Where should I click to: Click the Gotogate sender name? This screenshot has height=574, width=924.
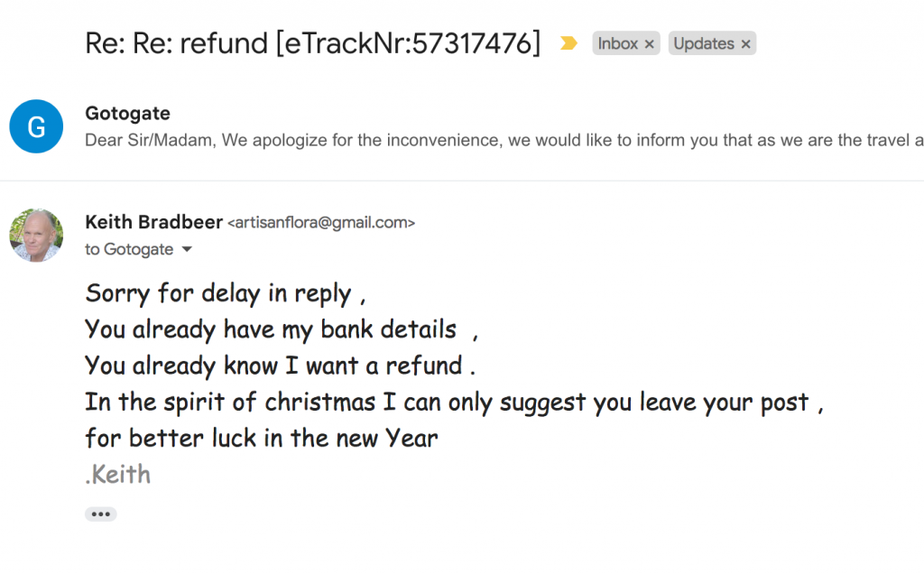point(127,114)
